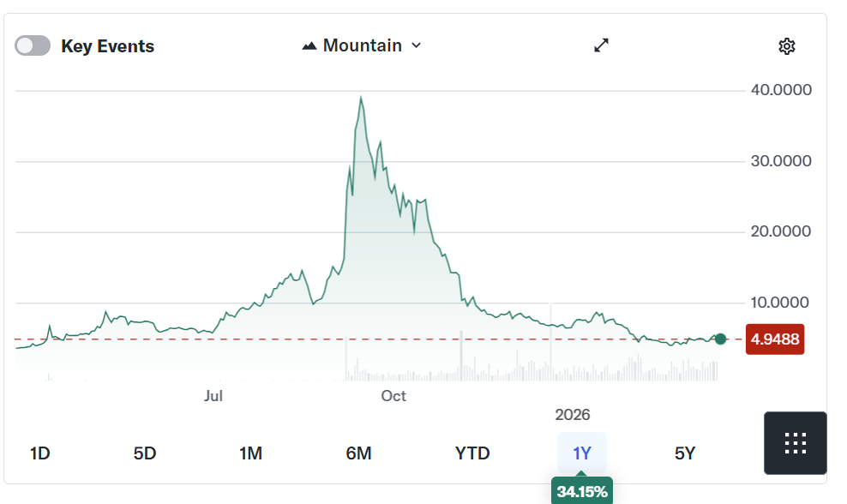Enable the Key Events switch

click(33, 45)
